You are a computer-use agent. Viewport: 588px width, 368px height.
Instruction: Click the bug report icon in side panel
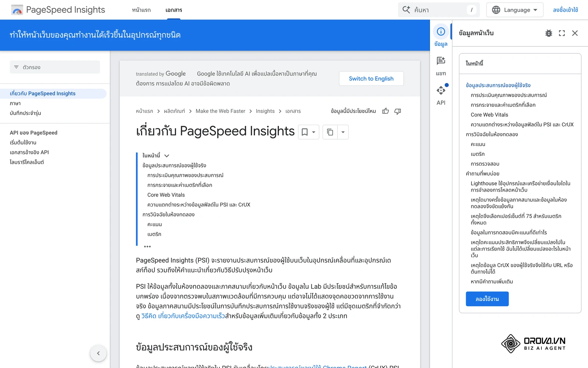(549, 33)
